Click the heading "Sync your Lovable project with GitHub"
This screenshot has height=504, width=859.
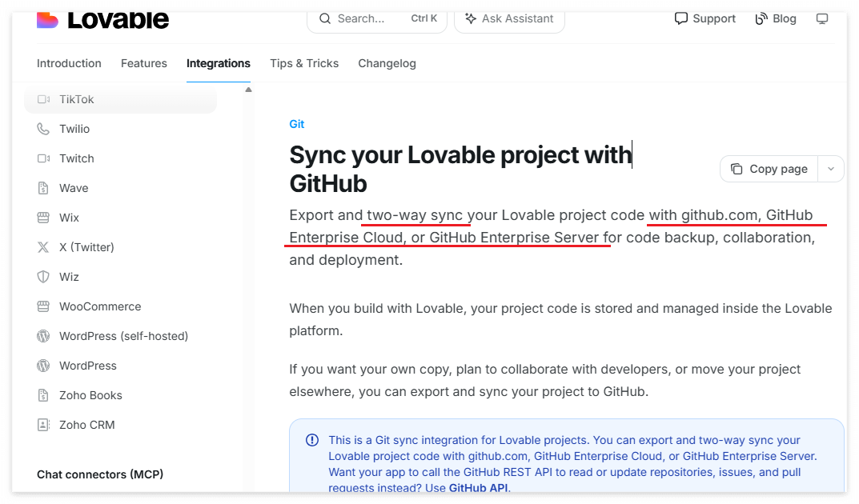[x=460, y=169]
